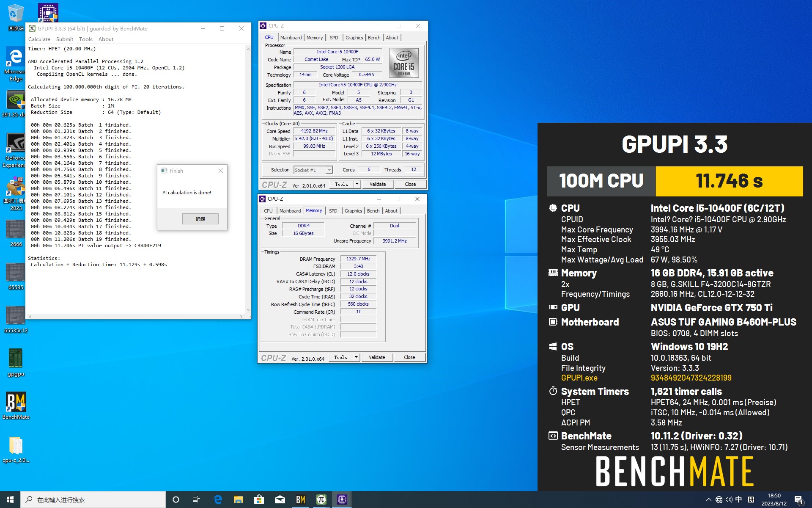The image size is (812, 508).
Task: Open the Socket #1 selection dropdown
Action: point(313,170)
